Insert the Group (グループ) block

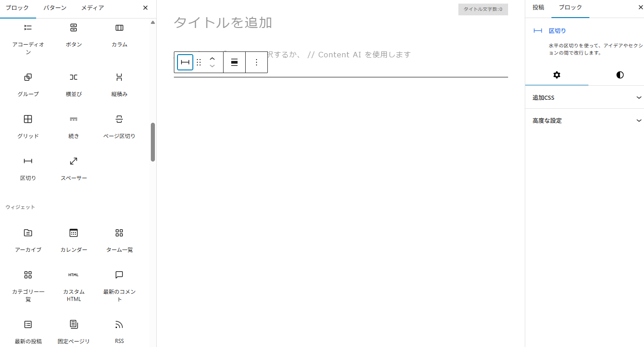point(28,84)
